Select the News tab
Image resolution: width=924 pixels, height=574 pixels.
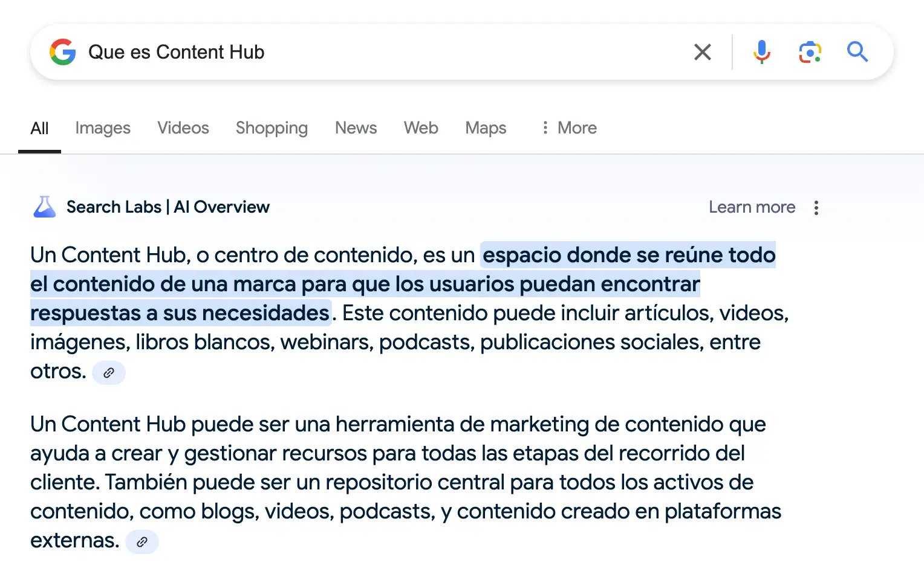click(x=356, y=128)
